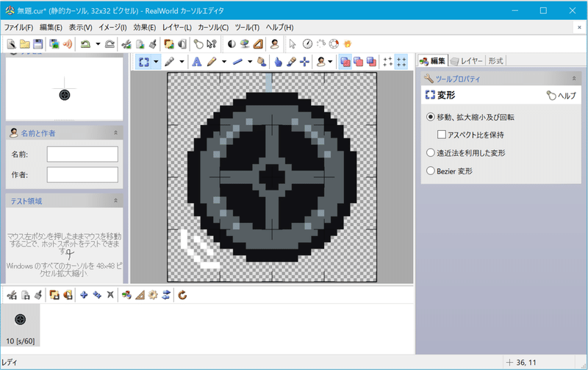Toggle the second red-blue blending mode button
This screenshot has width=588, height=370.
coord(359,62)
